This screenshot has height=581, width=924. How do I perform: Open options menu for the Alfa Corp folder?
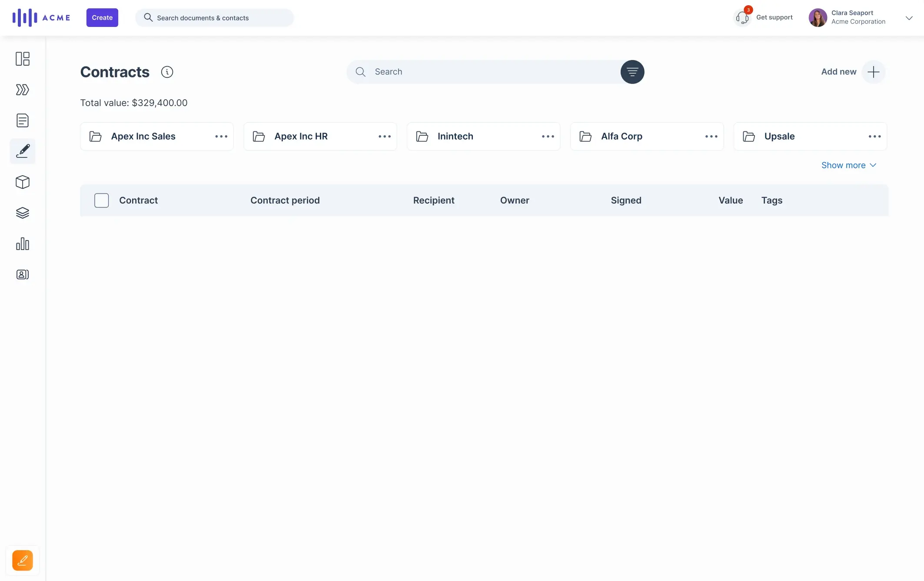711,136
